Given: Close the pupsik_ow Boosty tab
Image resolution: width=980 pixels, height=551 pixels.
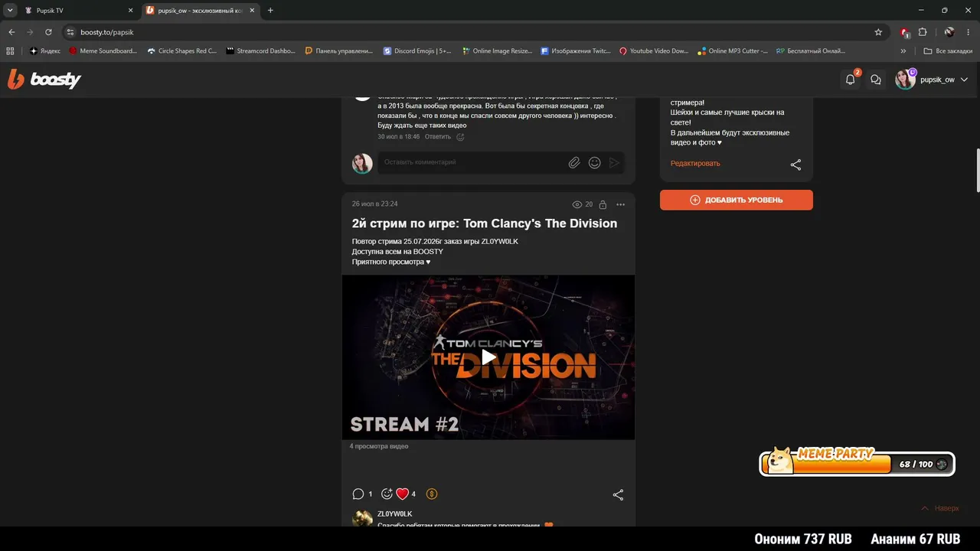Looking at the screenshot, I should pos(252,11).
